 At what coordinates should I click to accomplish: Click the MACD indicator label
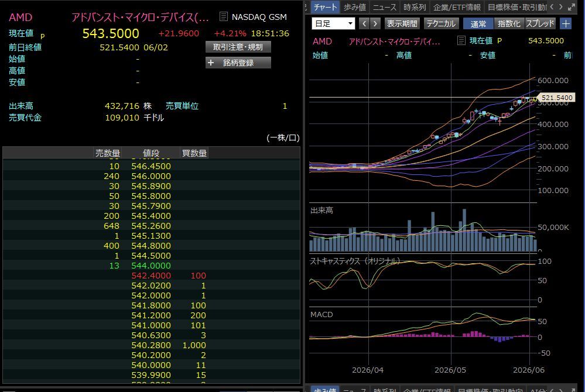tap(321, 314)
